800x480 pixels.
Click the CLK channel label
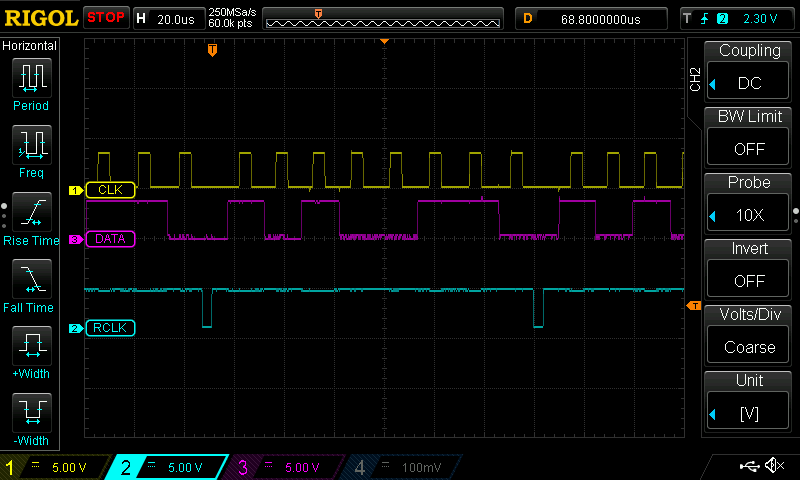(111, 190)
